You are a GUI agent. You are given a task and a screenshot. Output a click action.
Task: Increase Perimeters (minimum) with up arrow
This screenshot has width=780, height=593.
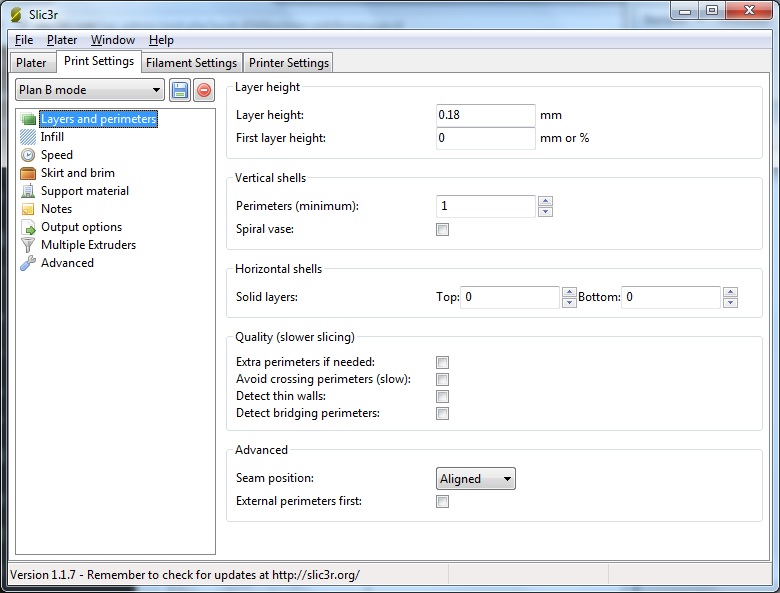coord(546,201)
